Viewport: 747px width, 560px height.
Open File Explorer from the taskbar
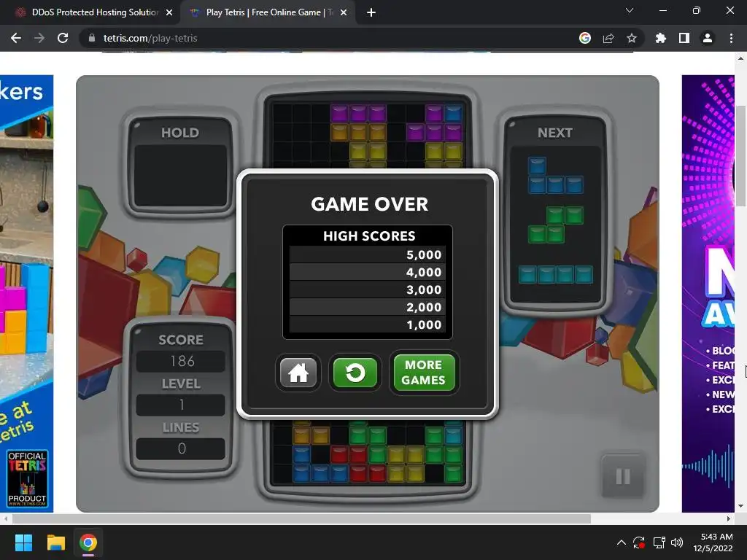coord(55,542)
